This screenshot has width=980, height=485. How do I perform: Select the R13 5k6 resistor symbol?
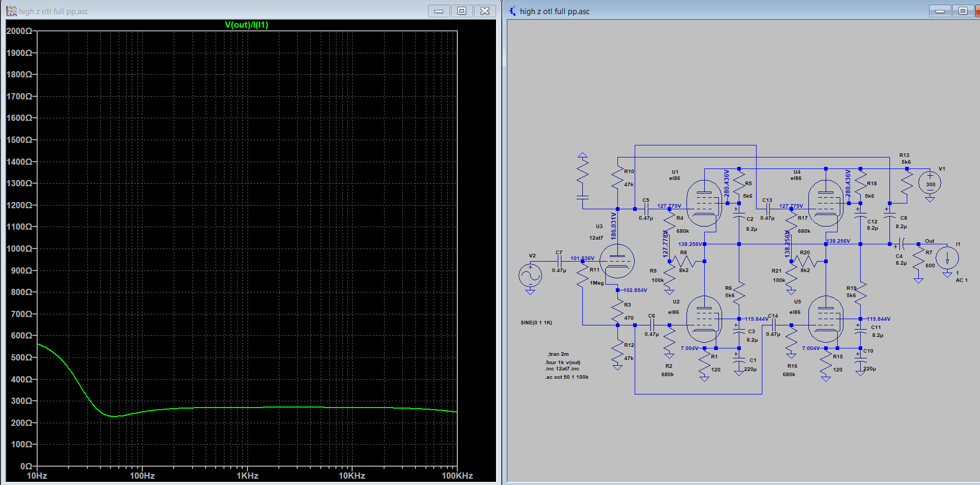coord(907,183)
